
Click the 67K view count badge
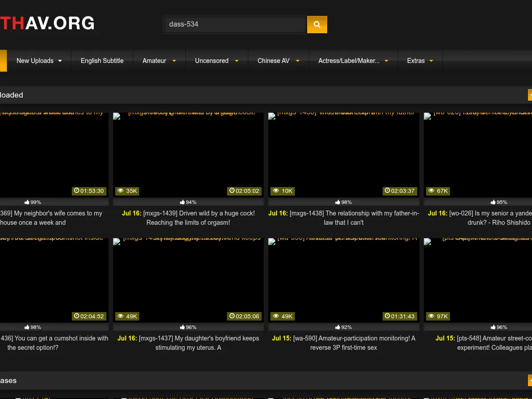click(x=438, y=191)
